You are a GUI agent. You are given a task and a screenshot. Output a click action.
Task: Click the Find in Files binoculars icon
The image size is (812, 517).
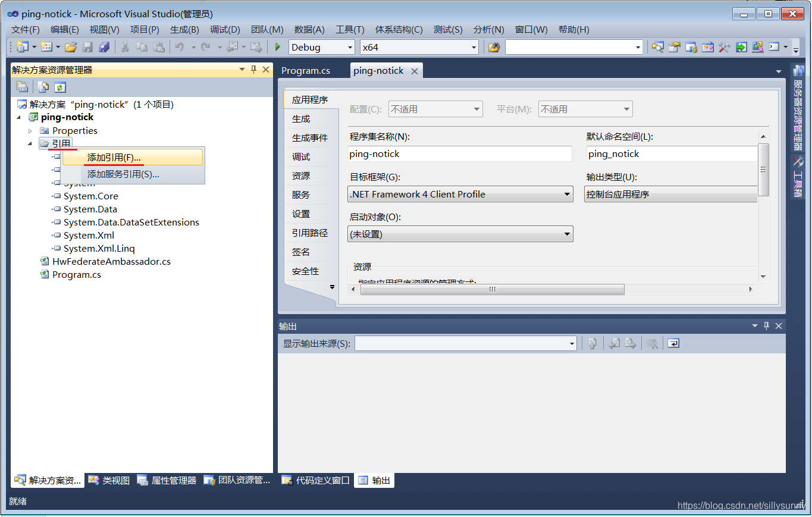[494, 47]
